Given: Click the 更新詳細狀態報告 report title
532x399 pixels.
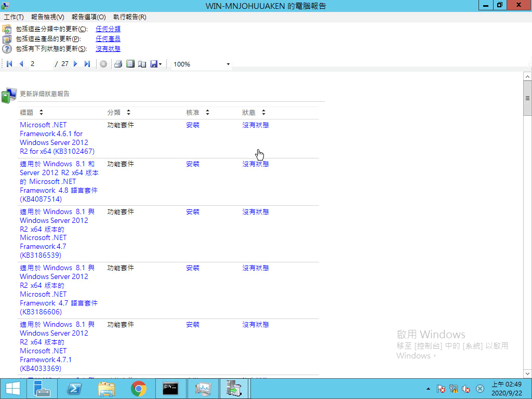Looking at the screenshot, I should point(45,94).
